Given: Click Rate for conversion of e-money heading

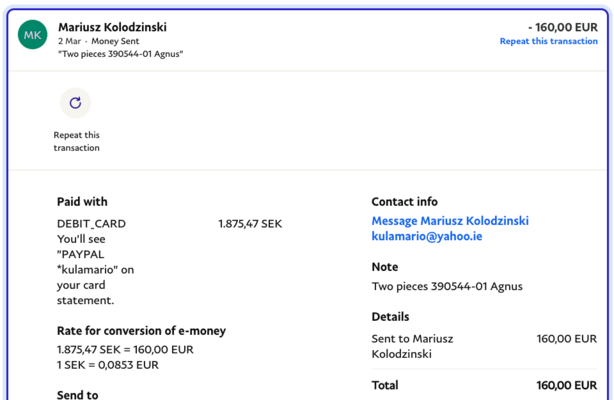Looking at the screenshot, I should point(141,331).
